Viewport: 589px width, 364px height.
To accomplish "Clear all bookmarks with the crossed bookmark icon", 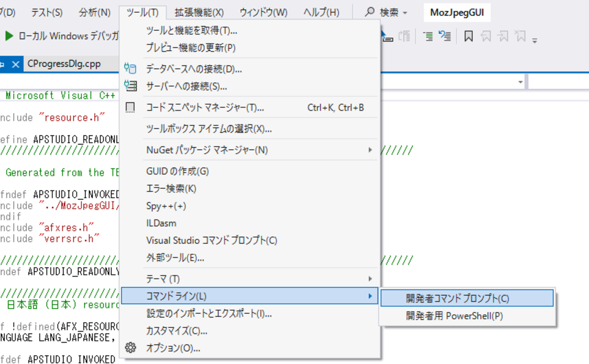I will pyautogui.click(x=520, y=36).
